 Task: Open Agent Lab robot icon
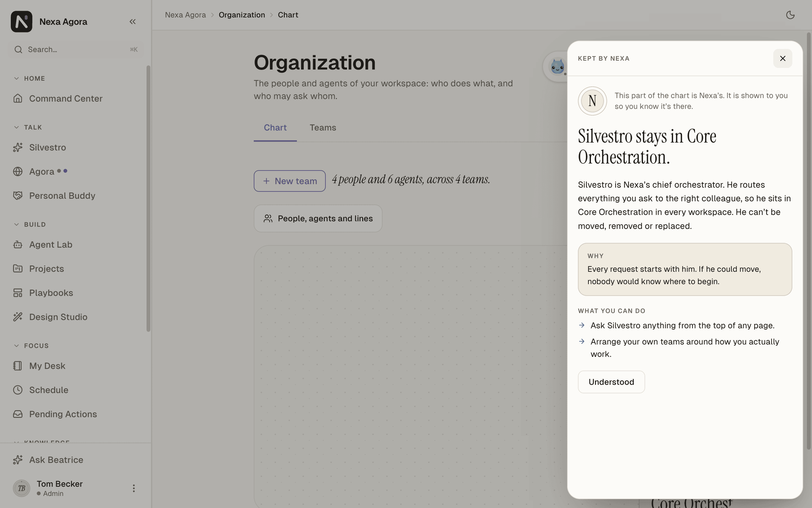click(18, 244)
